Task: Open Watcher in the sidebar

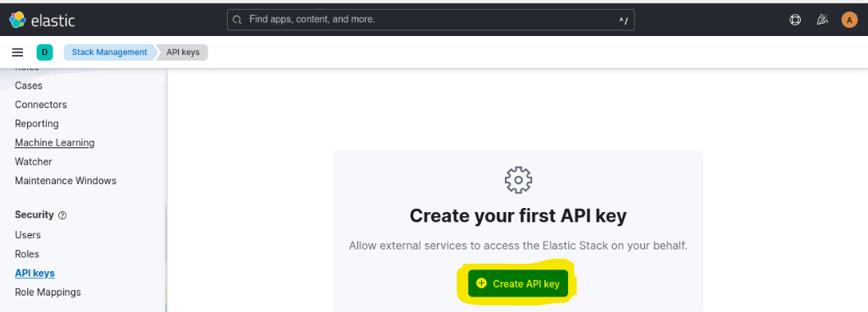Action: 34,161
